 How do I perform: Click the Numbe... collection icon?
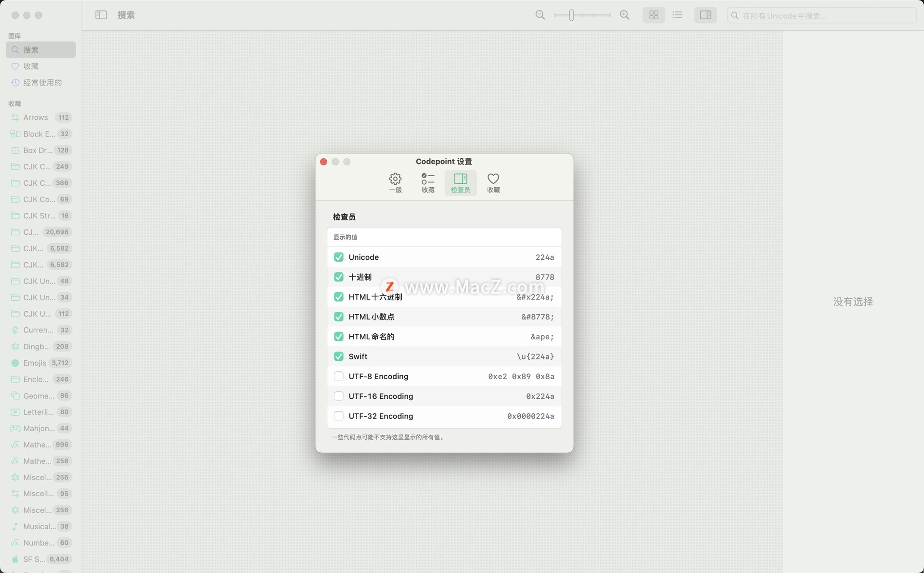pyautogui.click(x=15, y=543)
